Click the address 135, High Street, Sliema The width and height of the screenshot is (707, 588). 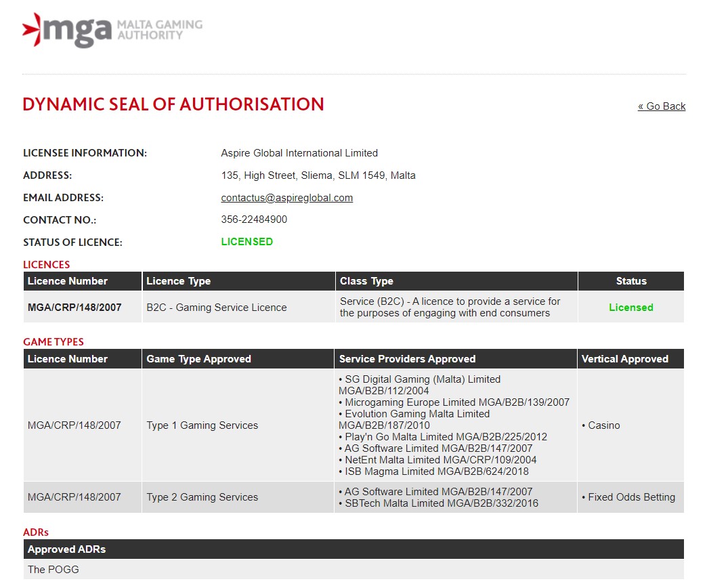(x=318, y=175)
